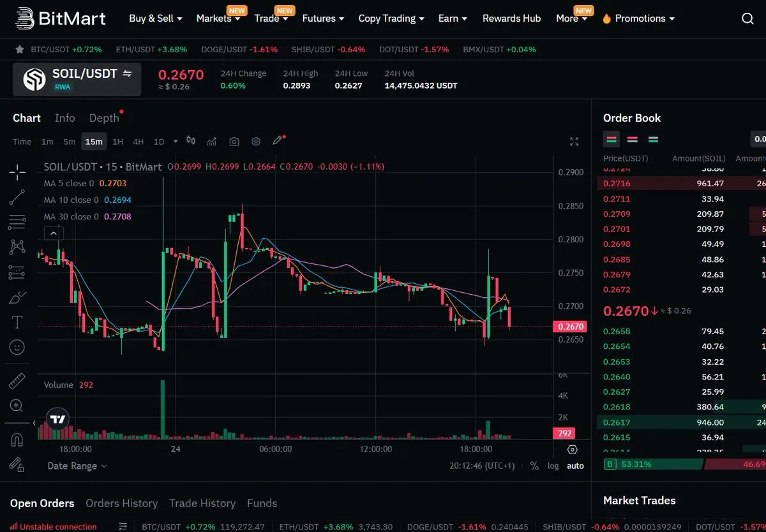The height and width of the screenshot is (532, 766).
Task: Open the Orders History tab
Action: [x=121, y=503]
